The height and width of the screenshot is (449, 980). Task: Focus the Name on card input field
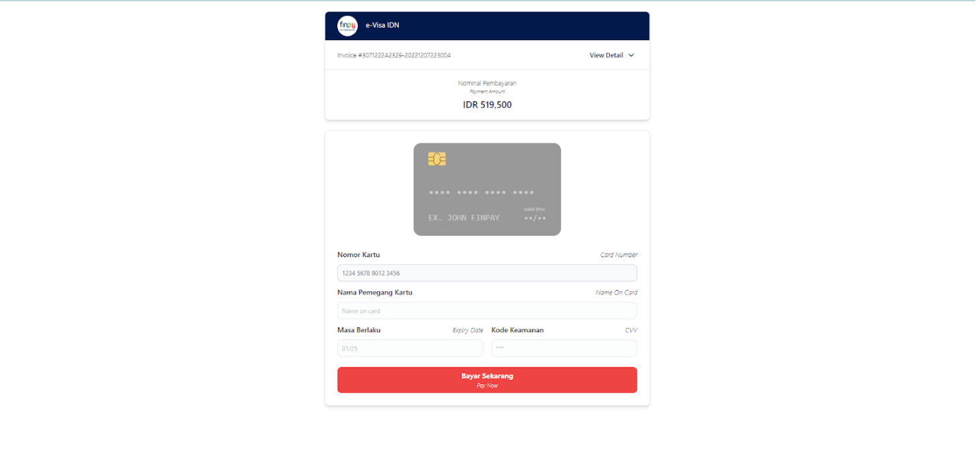coord(487,311)
